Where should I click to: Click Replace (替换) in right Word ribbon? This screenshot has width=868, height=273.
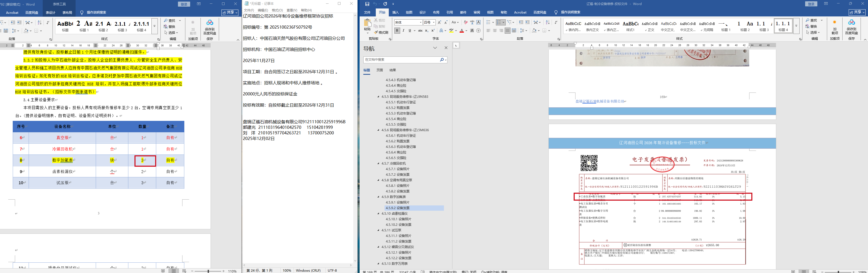tap(811, 26)
